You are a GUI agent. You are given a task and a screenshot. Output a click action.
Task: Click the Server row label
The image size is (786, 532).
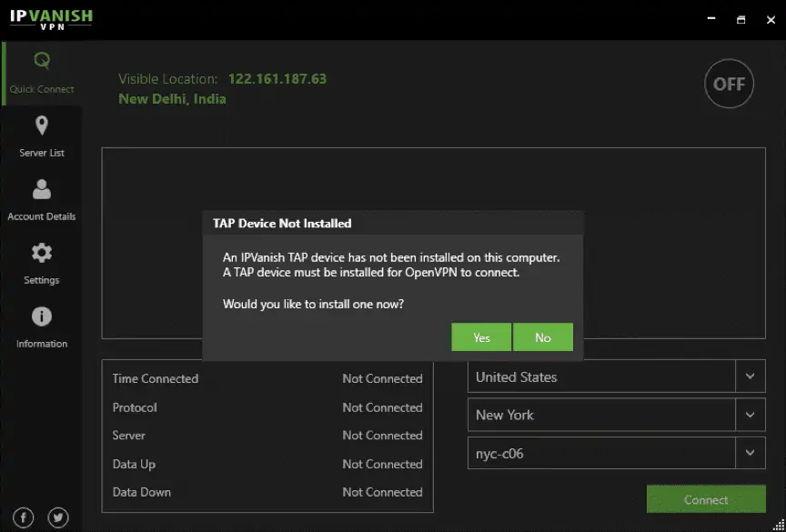pyautogui.click(x=128, y=436)
